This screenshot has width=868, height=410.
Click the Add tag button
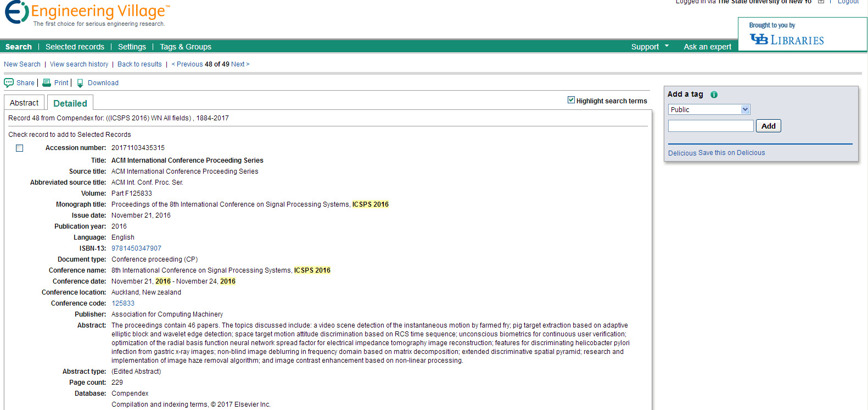point(768,126)
